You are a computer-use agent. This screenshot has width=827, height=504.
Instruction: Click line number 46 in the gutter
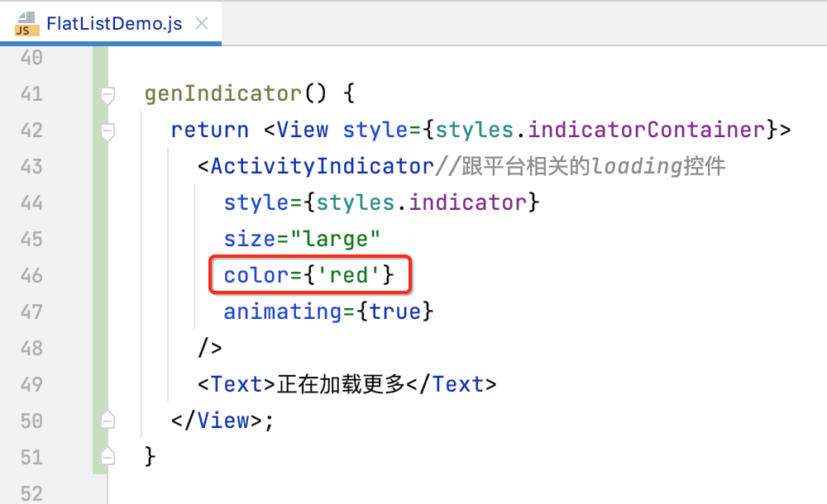(x=31, y=275)
